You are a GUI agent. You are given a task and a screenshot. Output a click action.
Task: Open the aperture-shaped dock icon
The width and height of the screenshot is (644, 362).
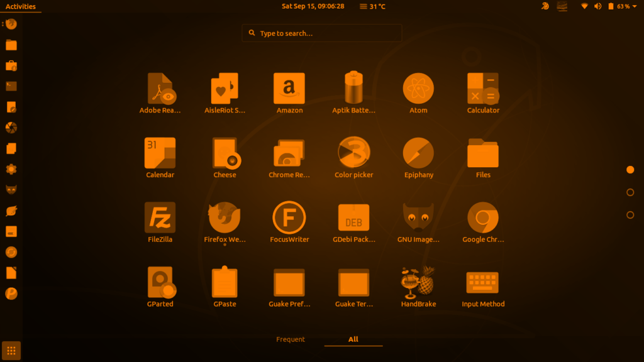[11, 128]
